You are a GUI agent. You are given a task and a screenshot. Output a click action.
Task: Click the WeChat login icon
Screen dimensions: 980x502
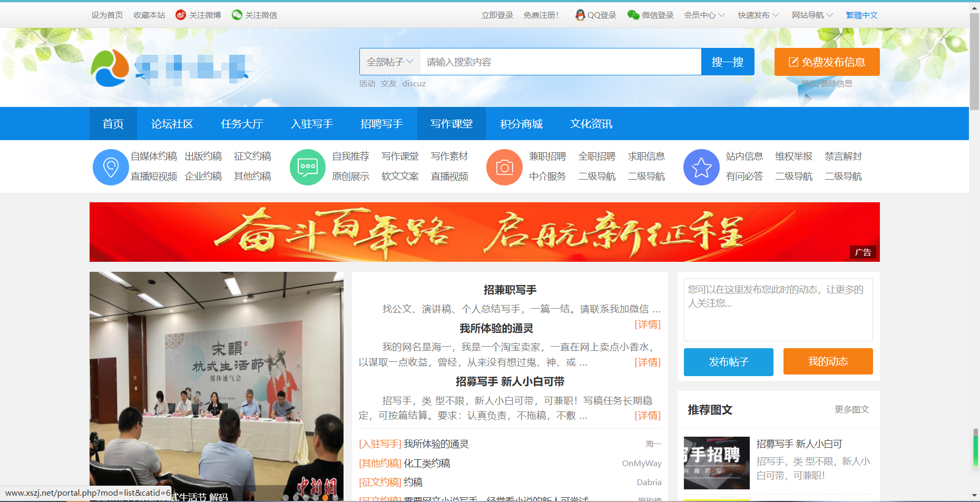(633, 15)
